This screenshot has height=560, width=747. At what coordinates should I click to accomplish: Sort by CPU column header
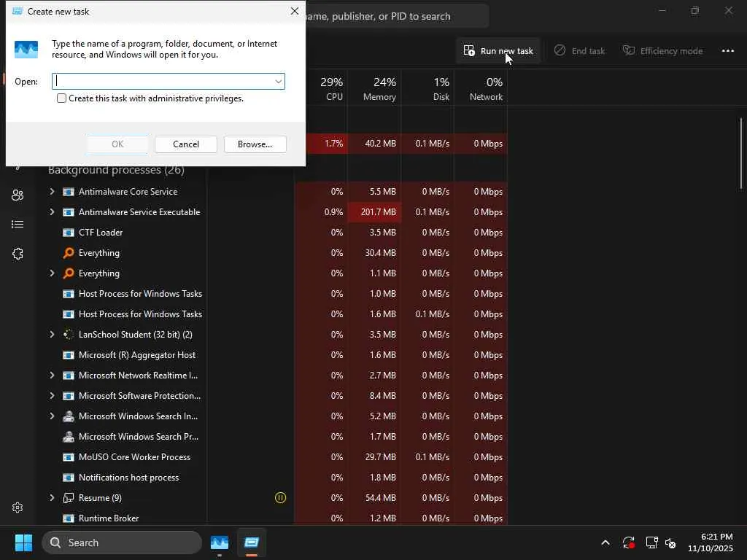[332, 88]
